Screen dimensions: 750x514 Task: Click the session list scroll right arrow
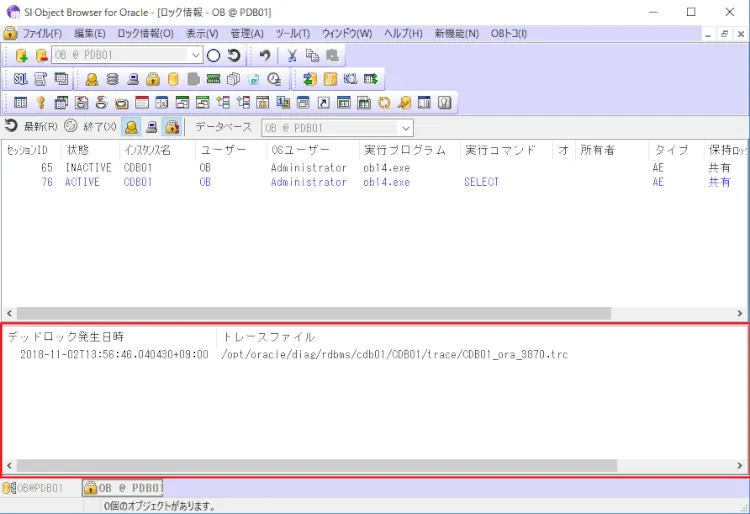[x=739, y=314]
